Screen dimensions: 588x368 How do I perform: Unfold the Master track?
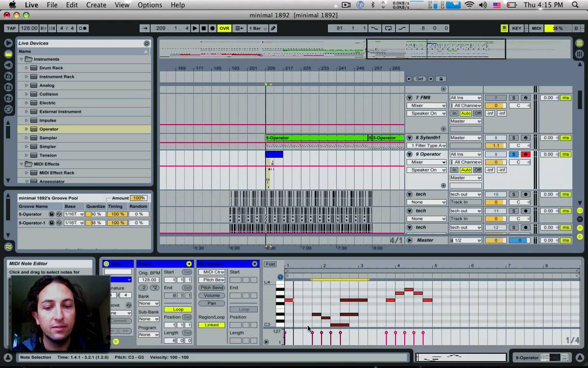[409, 240]
